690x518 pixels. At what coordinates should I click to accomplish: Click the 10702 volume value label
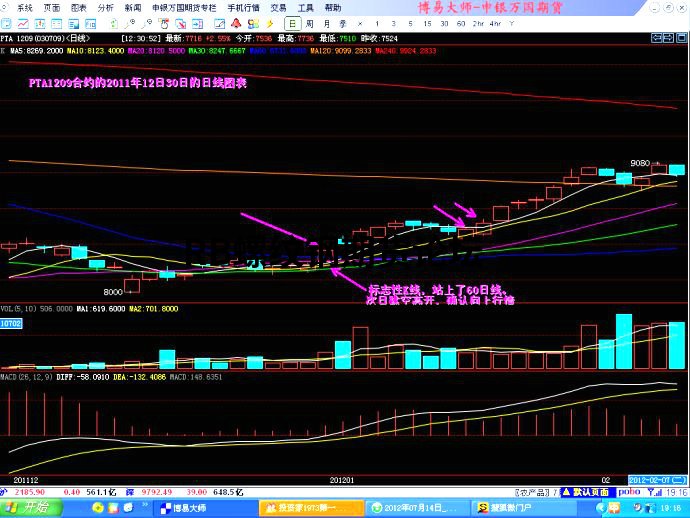(x=11, y=324)
